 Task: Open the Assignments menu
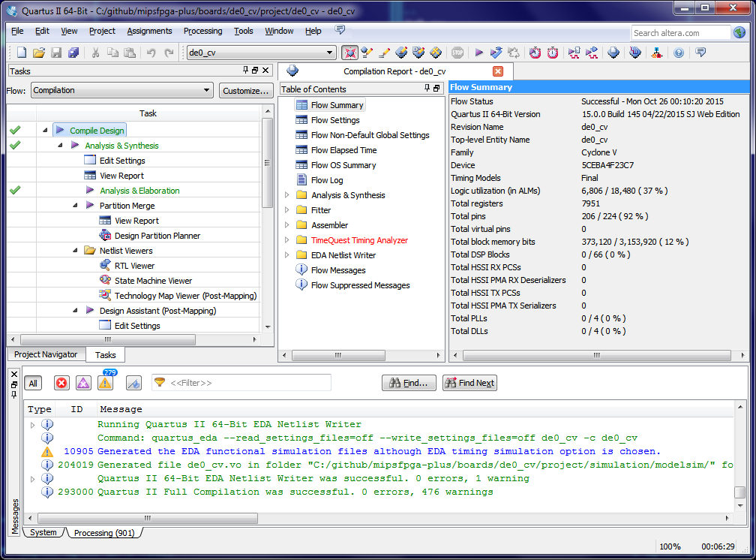pos(149,31)
